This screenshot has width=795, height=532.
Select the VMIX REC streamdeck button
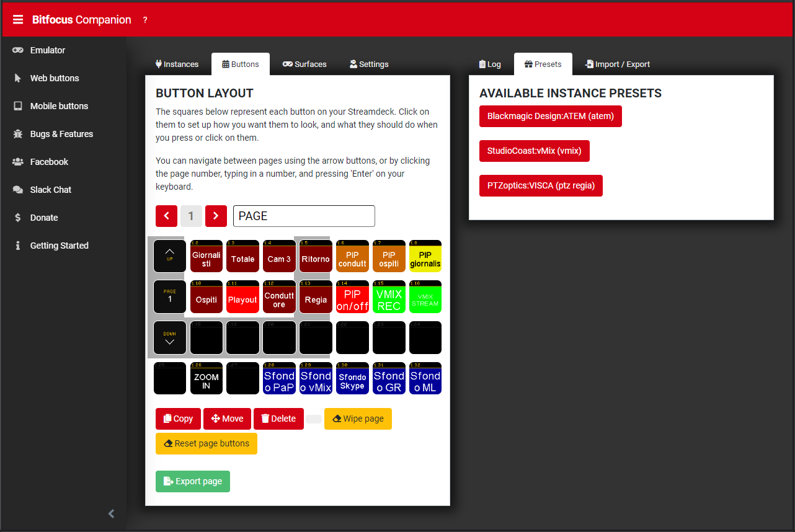click(389, 297)
